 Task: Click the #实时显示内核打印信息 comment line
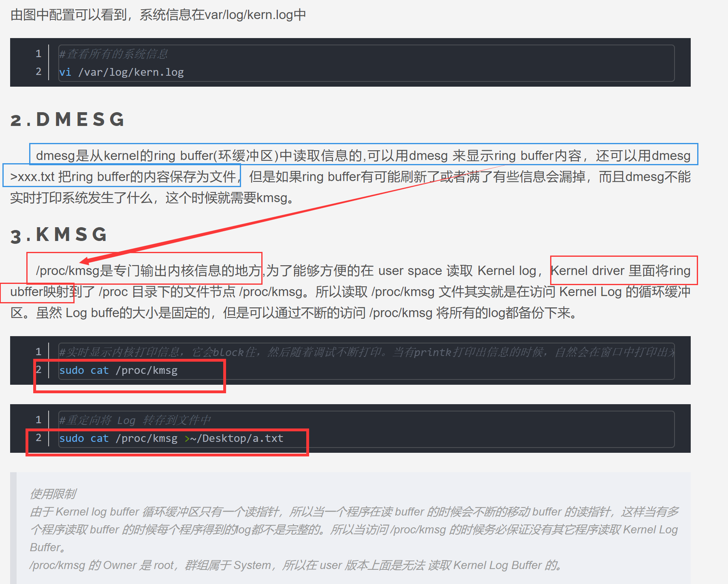366,352
